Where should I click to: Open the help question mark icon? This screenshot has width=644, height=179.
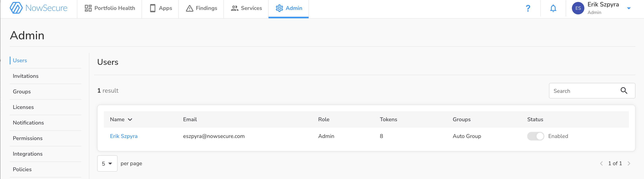528,8
